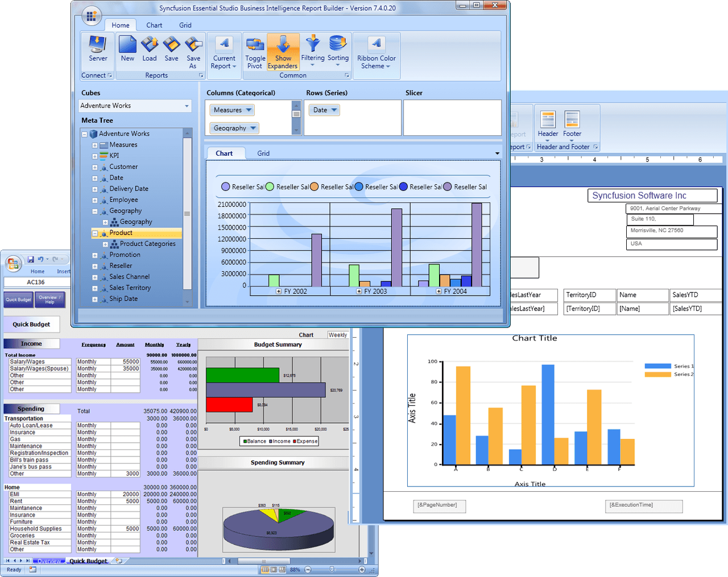Viewport: 728px width, 577px height.
Task: Open the Common group dialog launcher
Action: [347, 75]
